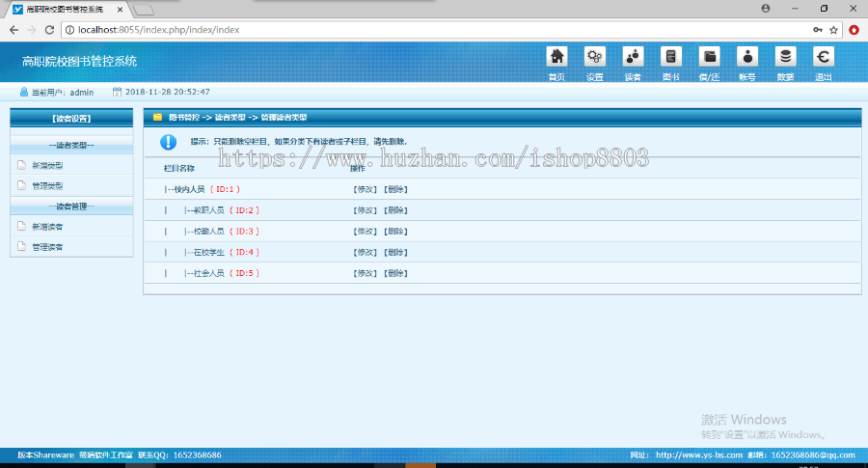Click the 操作 column header
Viewport: 868px width, 468px height.
[x=358, y=168]
